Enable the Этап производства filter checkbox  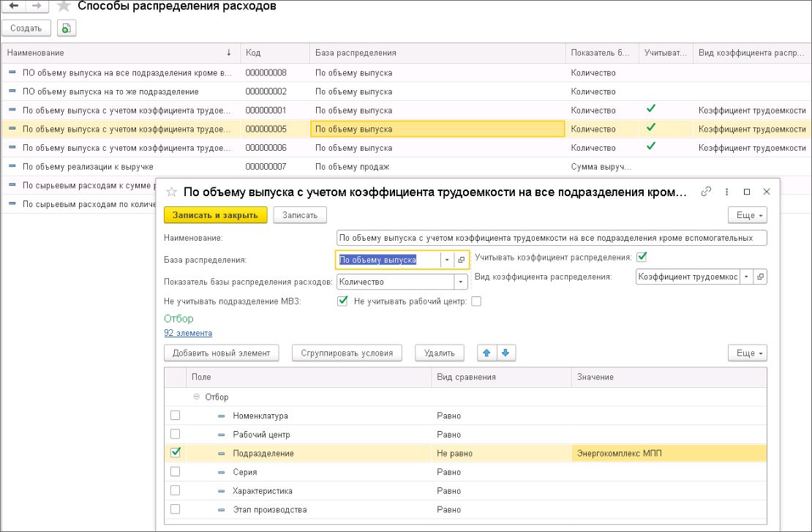click(x=176, y=509)
